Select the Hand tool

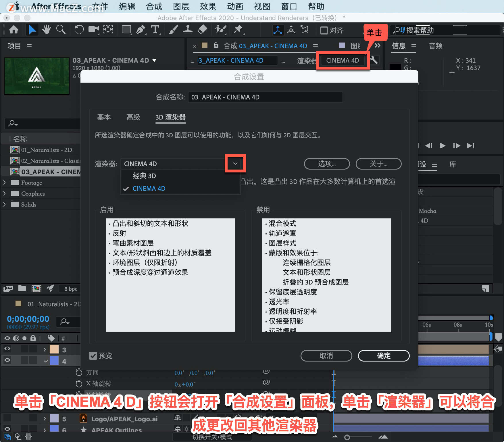pyautogui.click(x=46, y=30)
